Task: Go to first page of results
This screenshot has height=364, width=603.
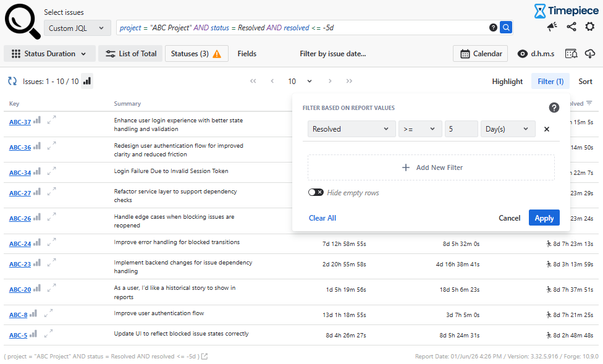Action: [253, 81]
